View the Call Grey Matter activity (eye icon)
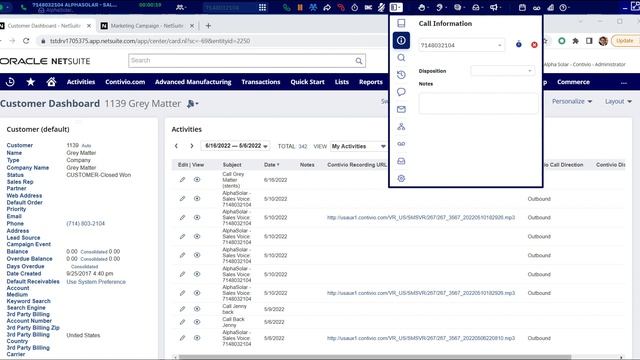Image resolution: width=640 pixels, height=360 pixels. click(197, 180)
